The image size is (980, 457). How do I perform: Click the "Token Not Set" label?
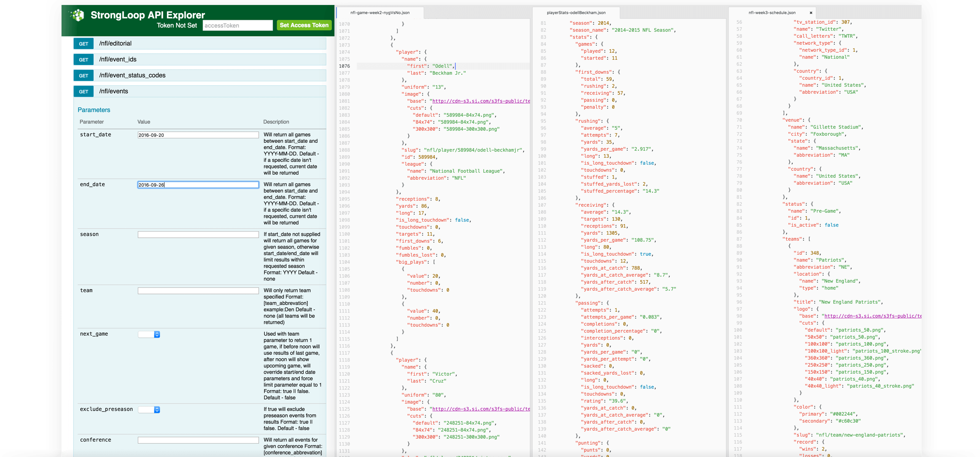(x=176, y=25)
